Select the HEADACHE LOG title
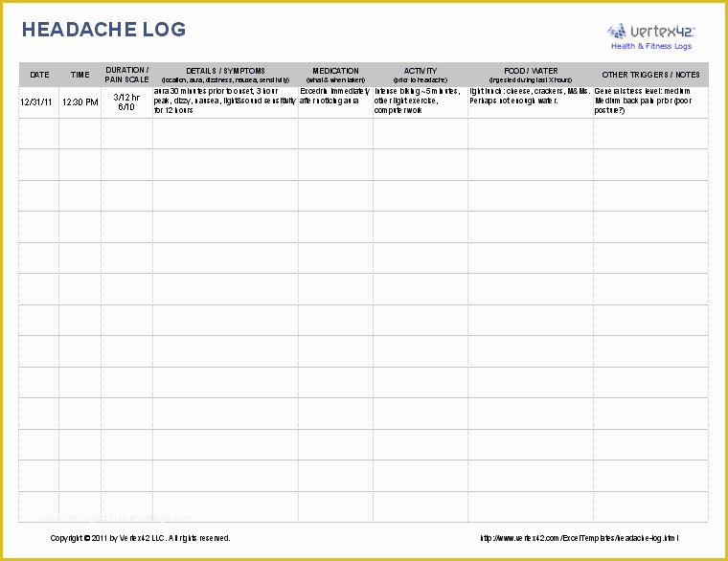 click(103, 30)
